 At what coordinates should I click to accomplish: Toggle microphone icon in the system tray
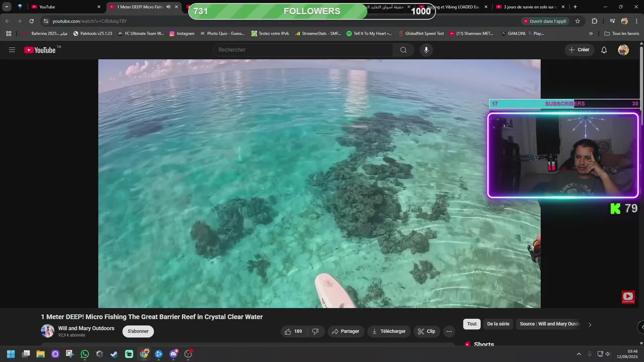[590, 354]
